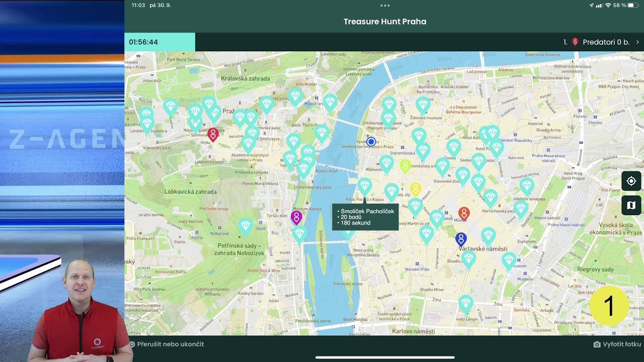
Task: Tap the orange team pin at Můstek
Action: coord(464,213)
